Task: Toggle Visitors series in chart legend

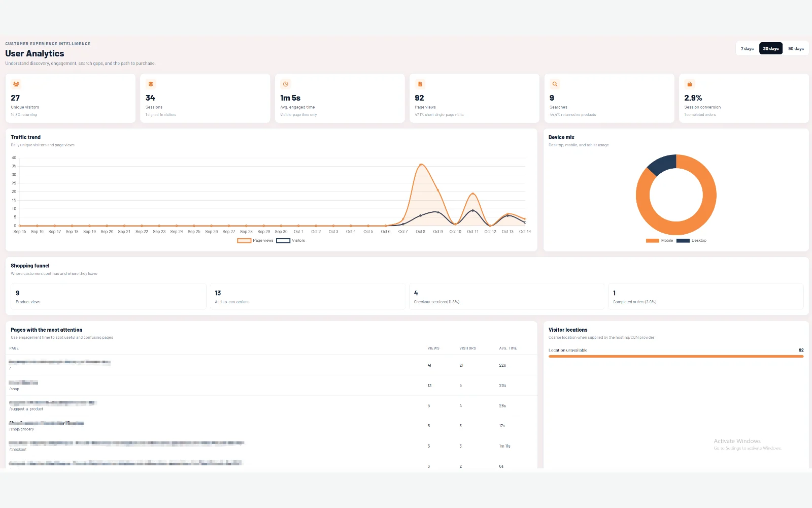Action: click(x=291, y=241)
